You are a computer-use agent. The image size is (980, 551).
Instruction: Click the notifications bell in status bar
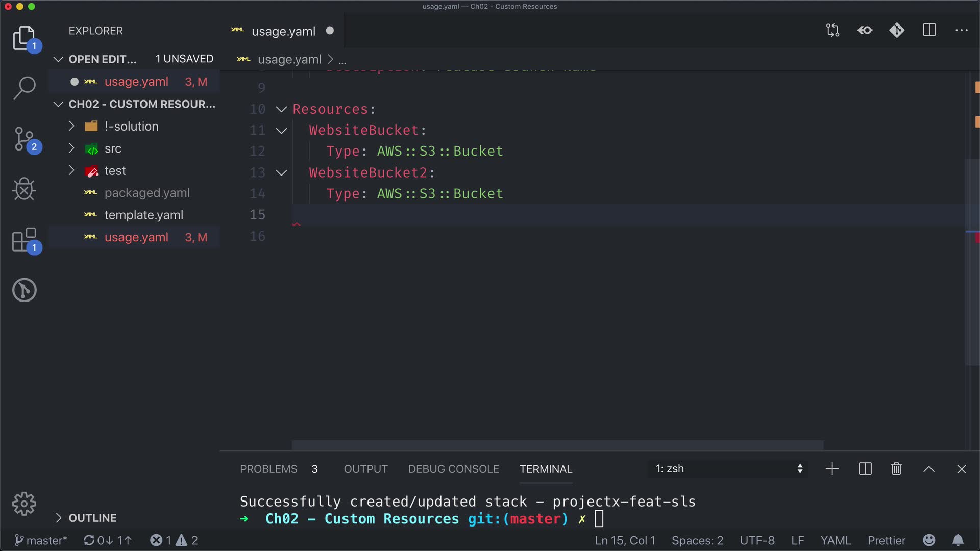coord(958,540)
